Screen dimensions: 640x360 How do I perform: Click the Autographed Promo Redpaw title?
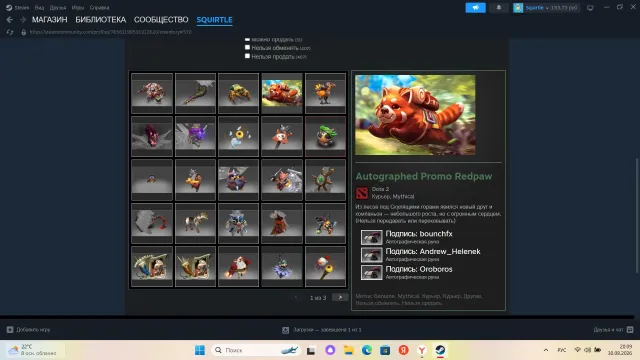tap(424, 176)
